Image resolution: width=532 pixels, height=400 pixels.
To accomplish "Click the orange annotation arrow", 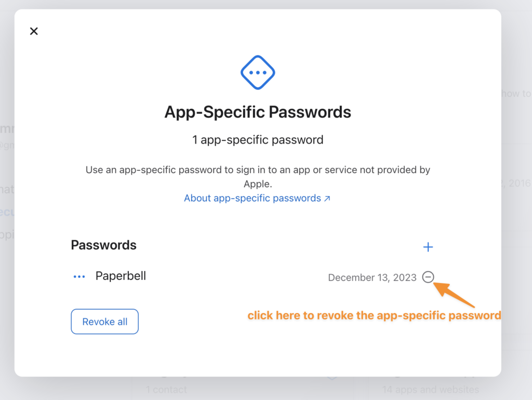I will click(x=454, y=294).
